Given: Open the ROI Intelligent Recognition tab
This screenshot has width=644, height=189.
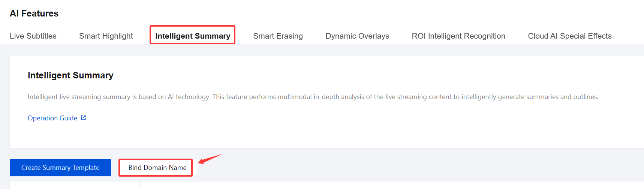Looking at the screenshot, I should (x=458, y=36).
